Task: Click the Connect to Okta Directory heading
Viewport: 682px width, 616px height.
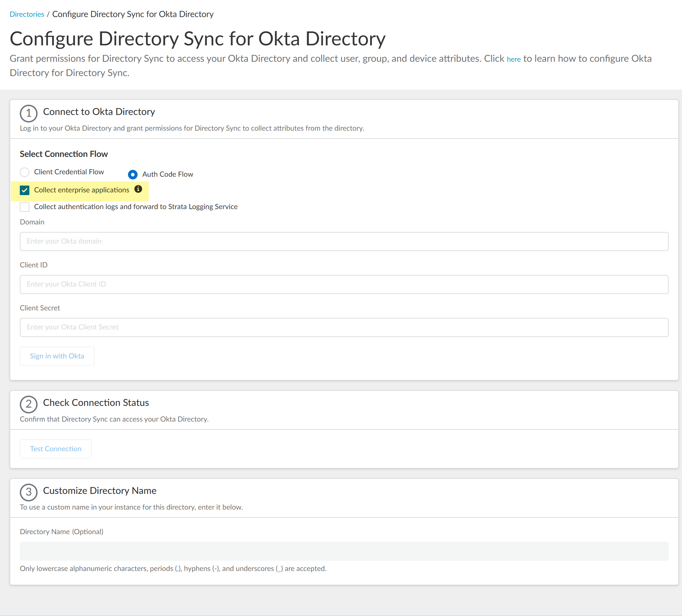Action: click(x=99, y=112)
